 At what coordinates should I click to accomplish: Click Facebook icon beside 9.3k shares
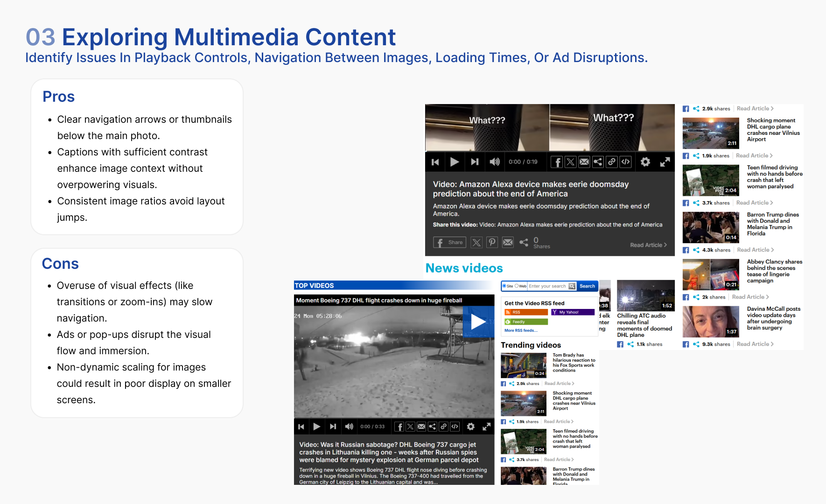(x=686, y=344)
